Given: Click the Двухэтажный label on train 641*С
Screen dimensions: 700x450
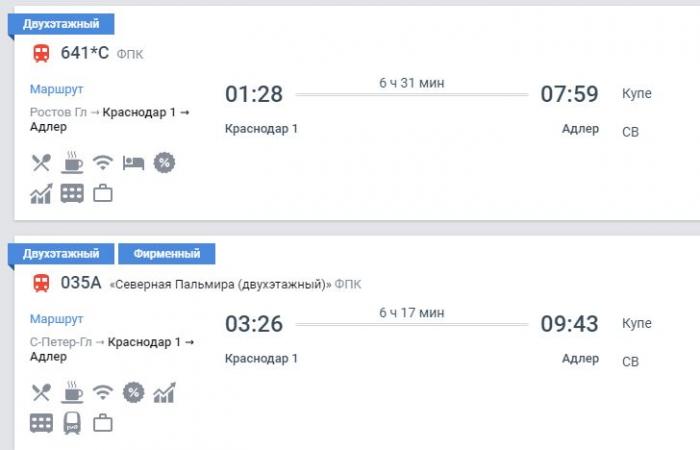Looking at the screenshot, I should 61,24.
